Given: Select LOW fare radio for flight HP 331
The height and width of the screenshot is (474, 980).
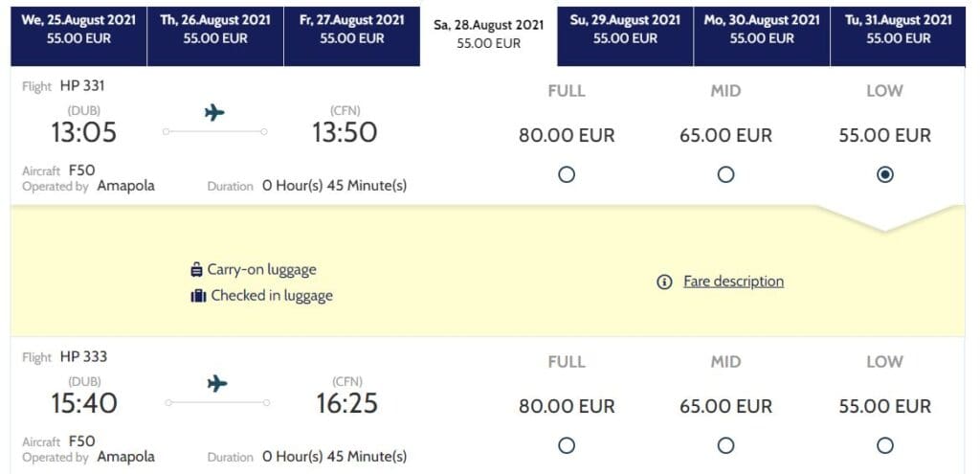Looking at the screenshot, I should click(x=885, y=174).
